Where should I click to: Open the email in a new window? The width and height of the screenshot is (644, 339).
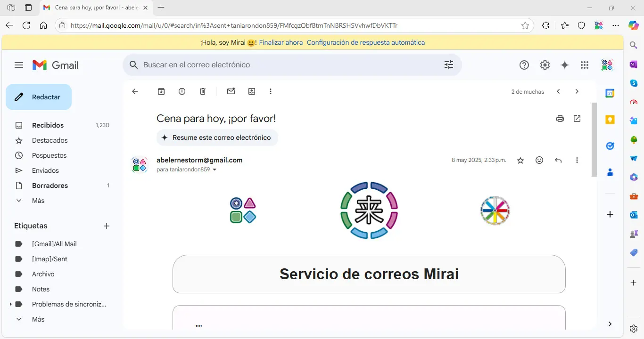pyautogui.click(x=577, y=119)
